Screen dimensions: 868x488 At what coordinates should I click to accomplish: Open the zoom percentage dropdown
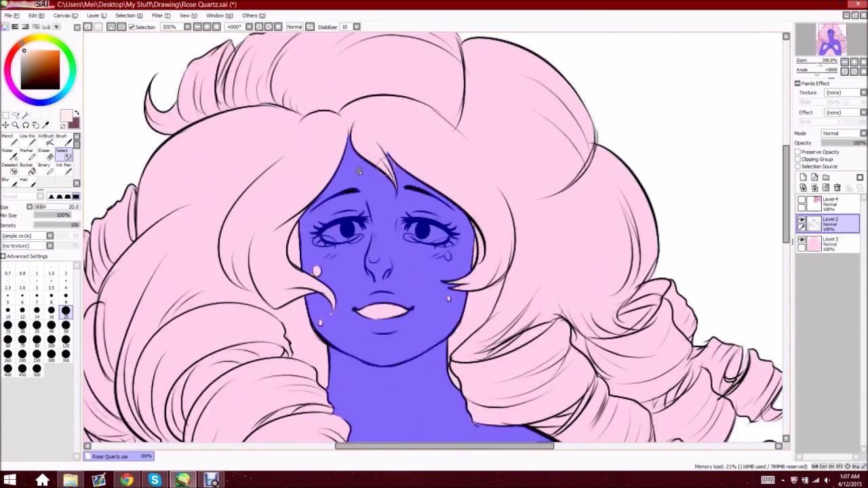[188, 26]
